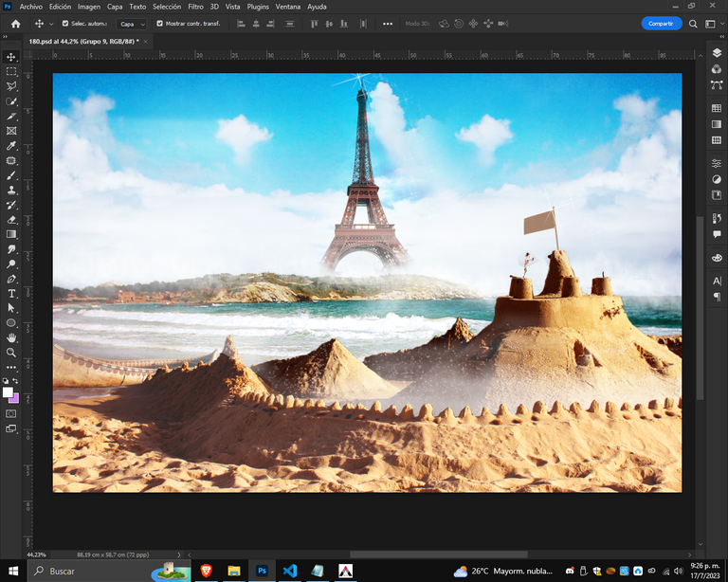Open the search magnifier in options bar
The image size is (728, 582).
click(693, 24)
